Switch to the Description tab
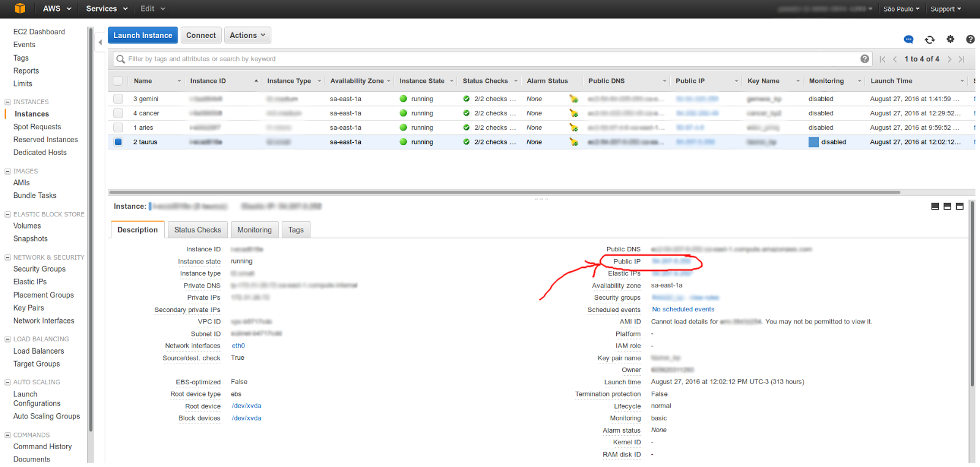The height and width of the screenshot is (467, 980). (x=137, y=230)
